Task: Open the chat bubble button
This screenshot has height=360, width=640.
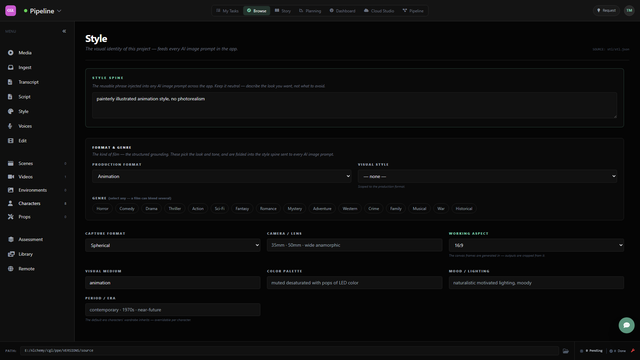Action: (x=626, y=325)
